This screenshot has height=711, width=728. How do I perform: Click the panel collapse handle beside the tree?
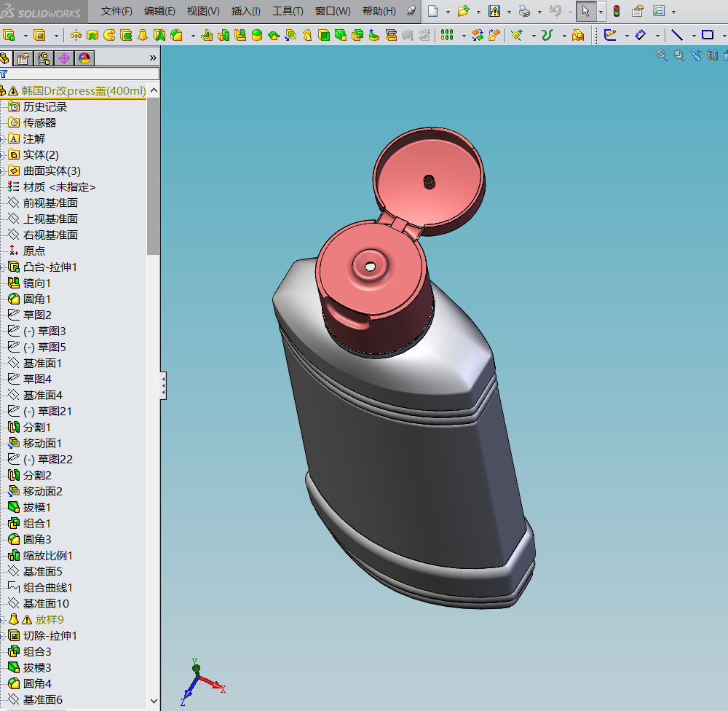(x=163, y=385)
